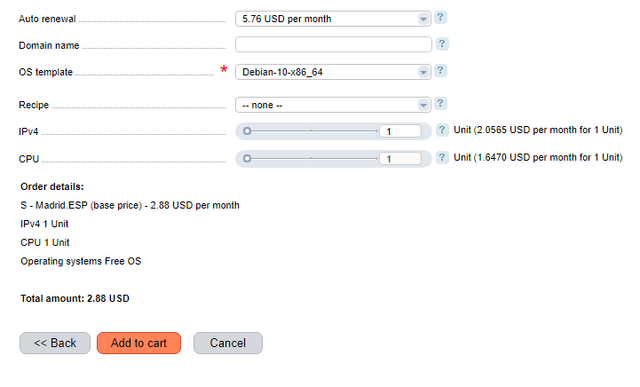Show help for IPv4 units
Image resolution: width=640 pixels, height=387 pixels.
pos(442,130)
